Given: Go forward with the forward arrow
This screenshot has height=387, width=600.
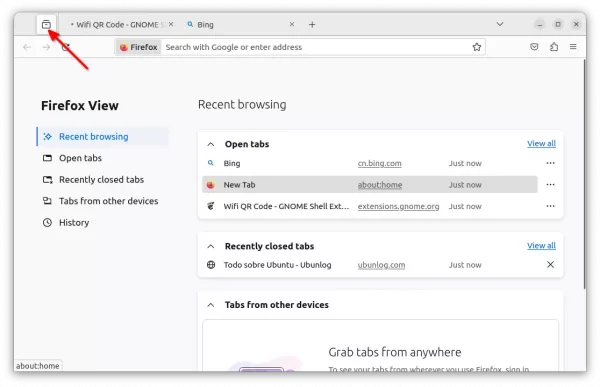Looking at the screenshot, I should [x=46, y=47].
